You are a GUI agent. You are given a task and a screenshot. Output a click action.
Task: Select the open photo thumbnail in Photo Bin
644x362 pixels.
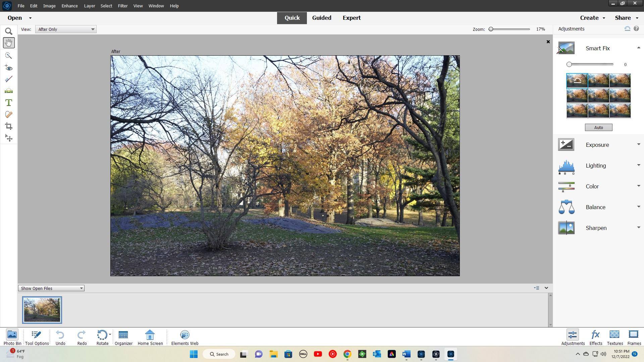42,310
